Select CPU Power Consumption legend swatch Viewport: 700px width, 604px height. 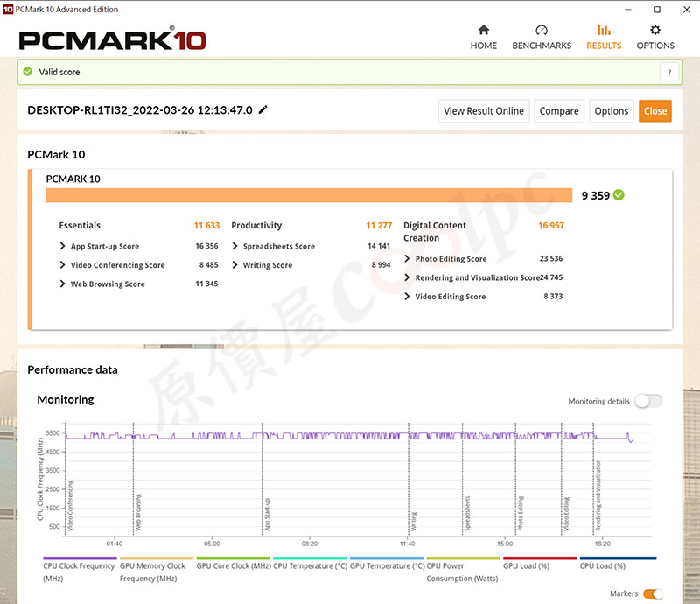pyautogui.click(x=464, y=558)
